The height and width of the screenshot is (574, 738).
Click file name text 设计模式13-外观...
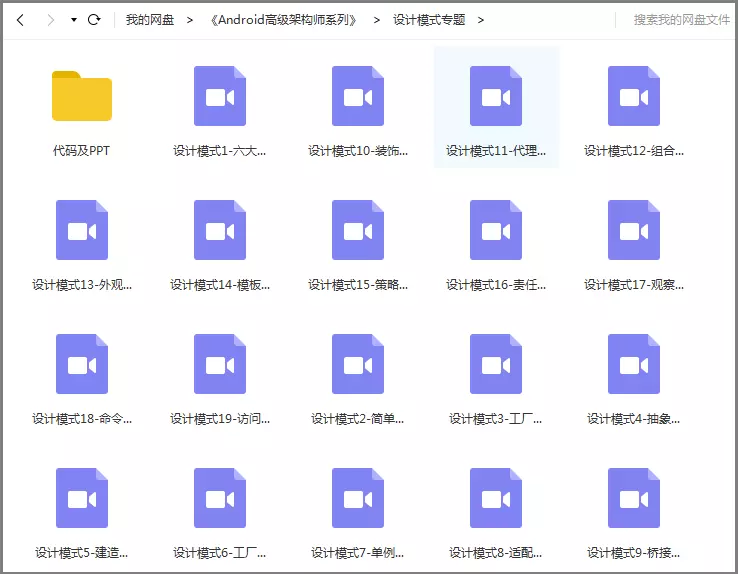click(82, 285)
